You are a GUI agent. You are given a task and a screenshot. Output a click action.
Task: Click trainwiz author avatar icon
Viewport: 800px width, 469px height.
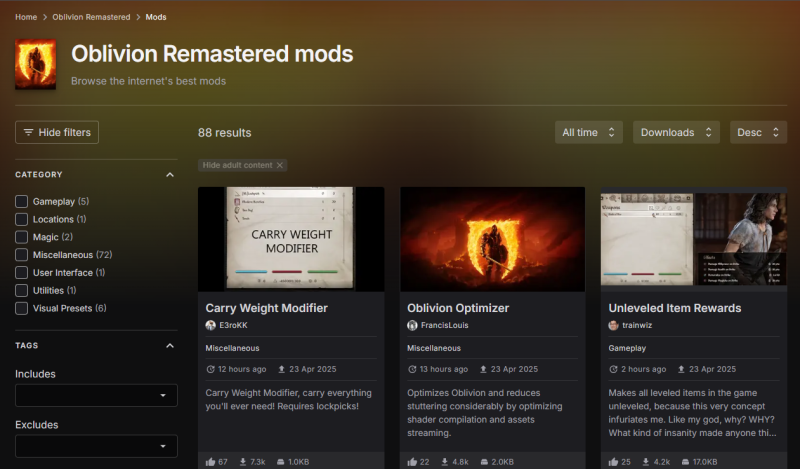coord(614,326)
